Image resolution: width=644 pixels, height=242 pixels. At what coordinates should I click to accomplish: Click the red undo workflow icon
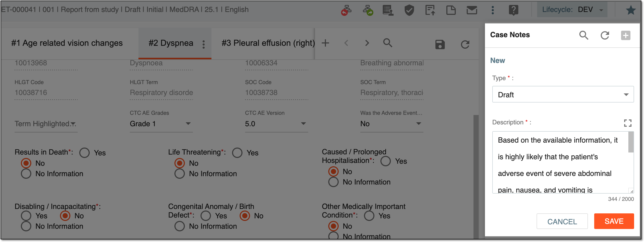(346, 10)
